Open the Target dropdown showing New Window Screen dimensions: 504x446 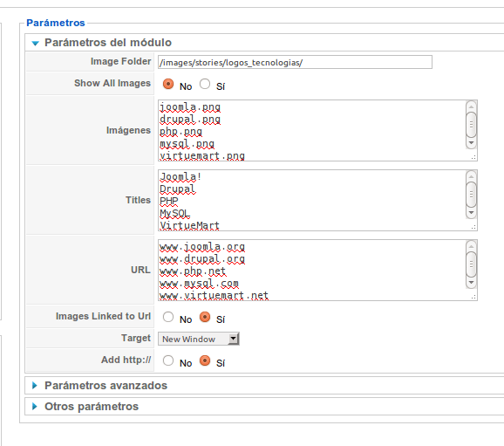[198, 339]
